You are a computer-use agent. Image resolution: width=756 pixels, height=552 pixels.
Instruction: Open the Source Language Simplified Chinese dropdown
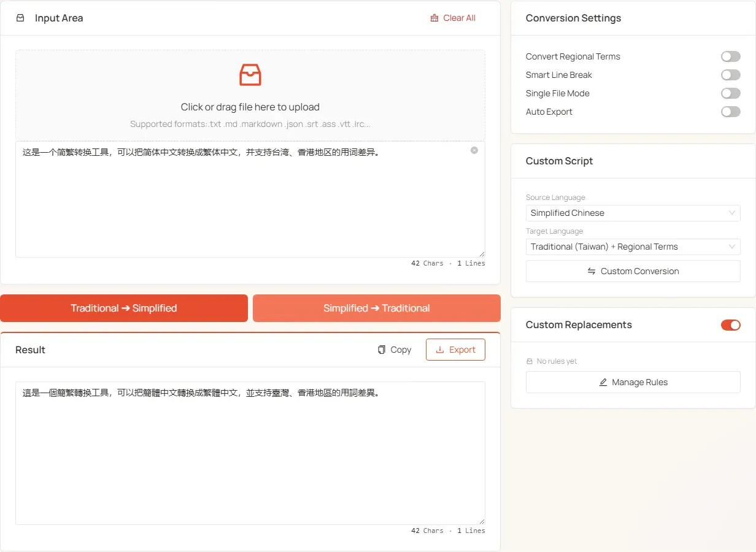[633, 213]
